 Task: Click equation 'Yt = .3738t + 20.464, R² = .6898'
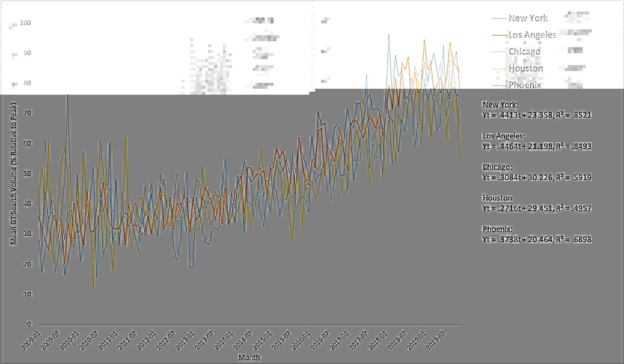click(x=537, y=239)
